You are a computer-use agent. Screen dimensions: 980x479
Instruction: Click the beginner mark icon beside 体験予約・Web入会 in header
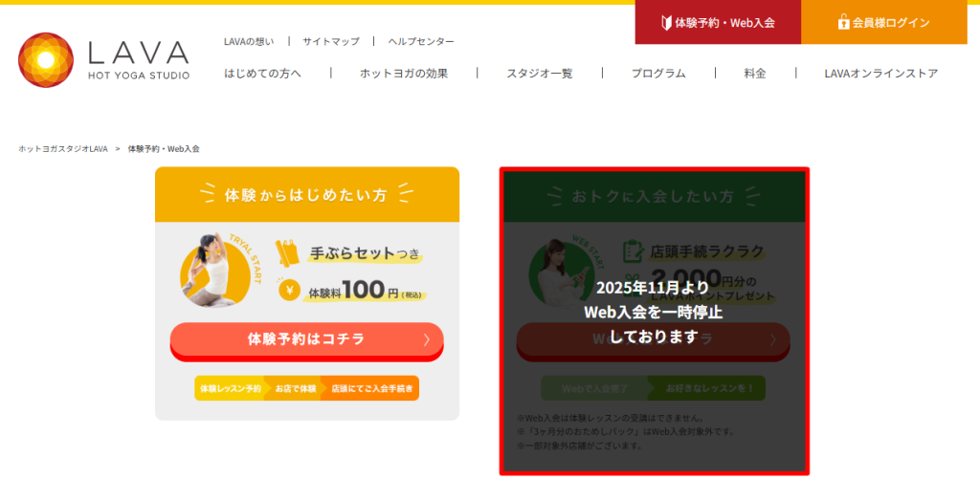point(666,23)
